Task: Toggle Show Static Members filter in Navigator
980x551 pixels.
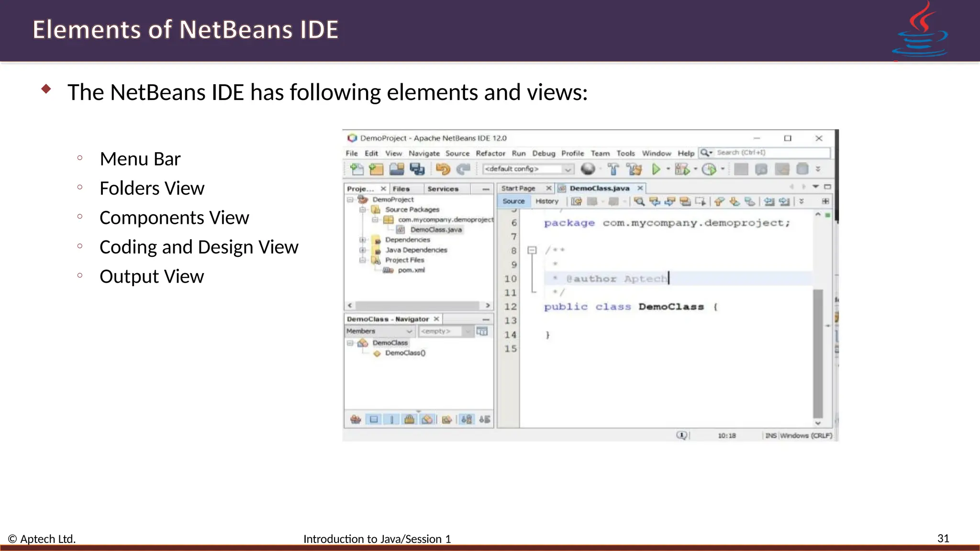Action: (x=392, y=419)
